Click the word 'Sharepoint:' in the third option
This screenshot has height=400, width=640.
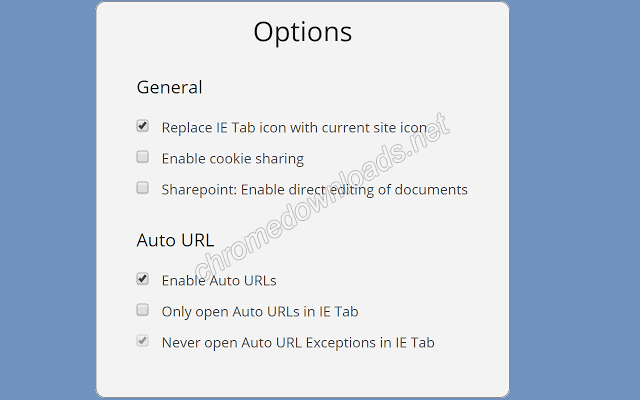[200, 190]
